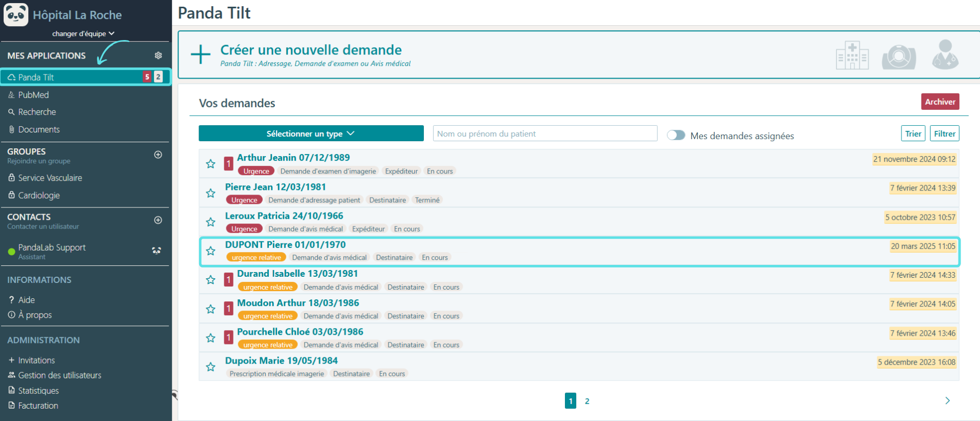Click the plus icon to create request
980x421 pixels.
(x=201, y=54)
